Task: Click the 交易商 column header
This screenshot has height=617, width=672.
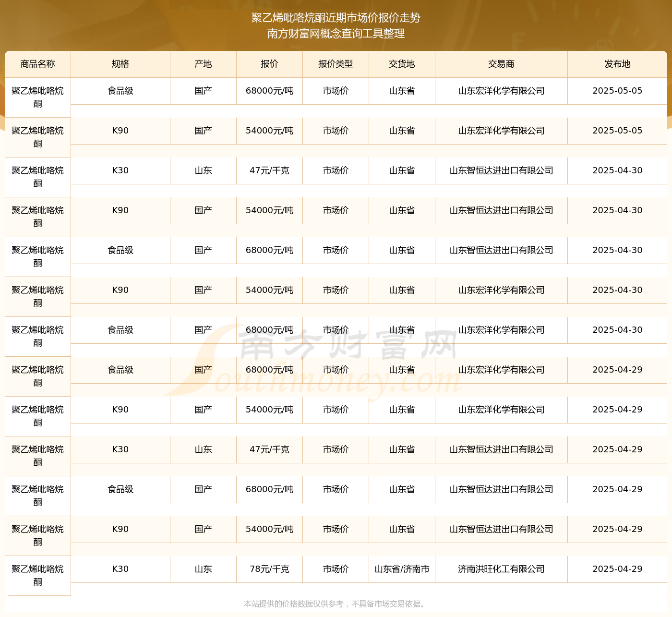Action: [501, 64]
